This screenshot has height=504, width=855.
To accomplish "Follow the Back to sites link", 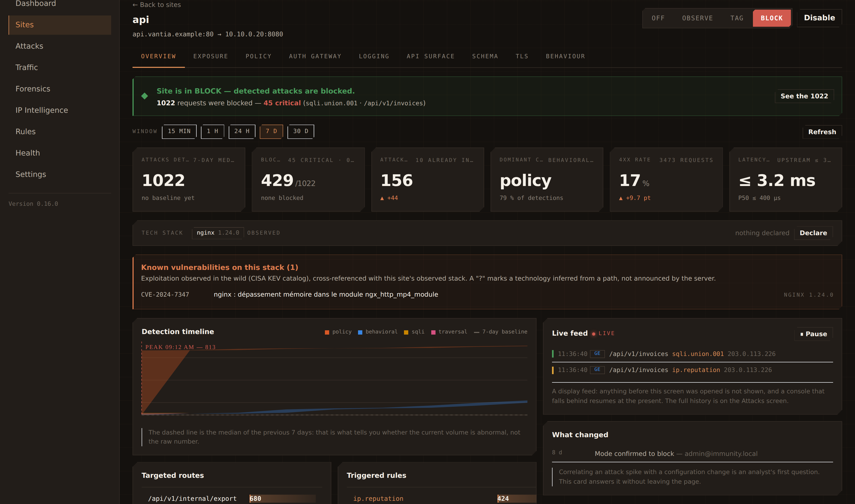I will 157,5.
